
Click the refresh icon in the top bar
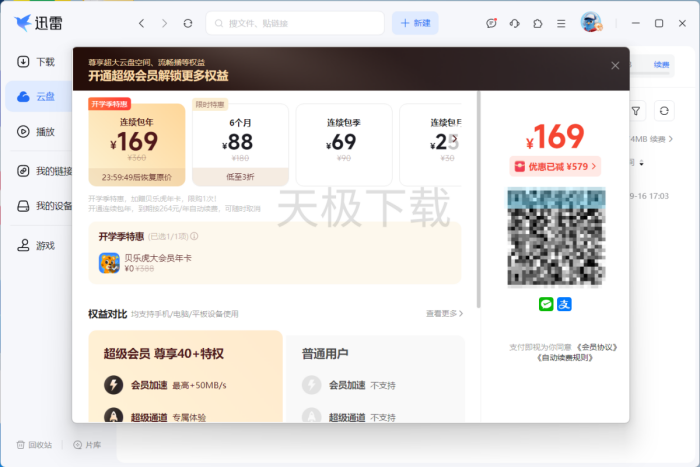[x=188, y=23]
